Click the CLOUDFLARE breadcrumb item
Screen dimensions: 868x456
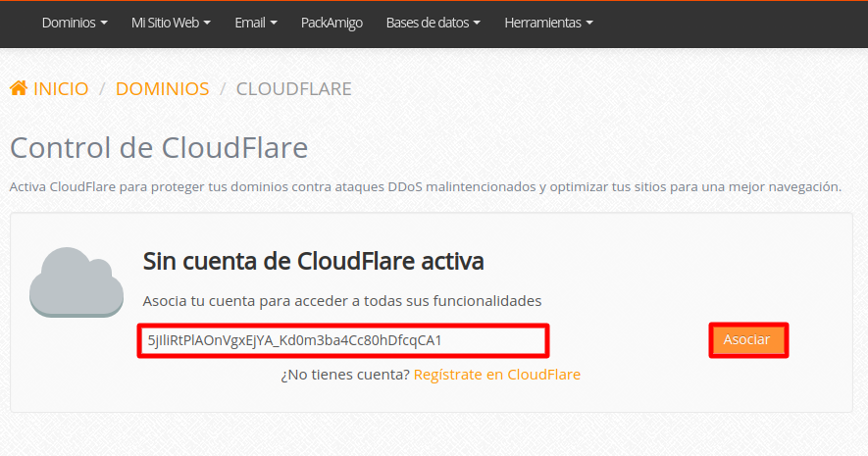click(293, 89)
